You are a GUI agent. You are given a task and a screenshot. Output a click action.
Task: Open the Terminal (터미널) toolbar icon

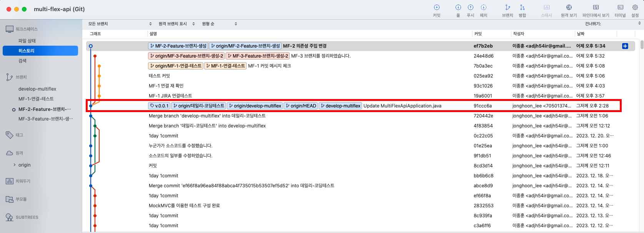click(621, 7)
